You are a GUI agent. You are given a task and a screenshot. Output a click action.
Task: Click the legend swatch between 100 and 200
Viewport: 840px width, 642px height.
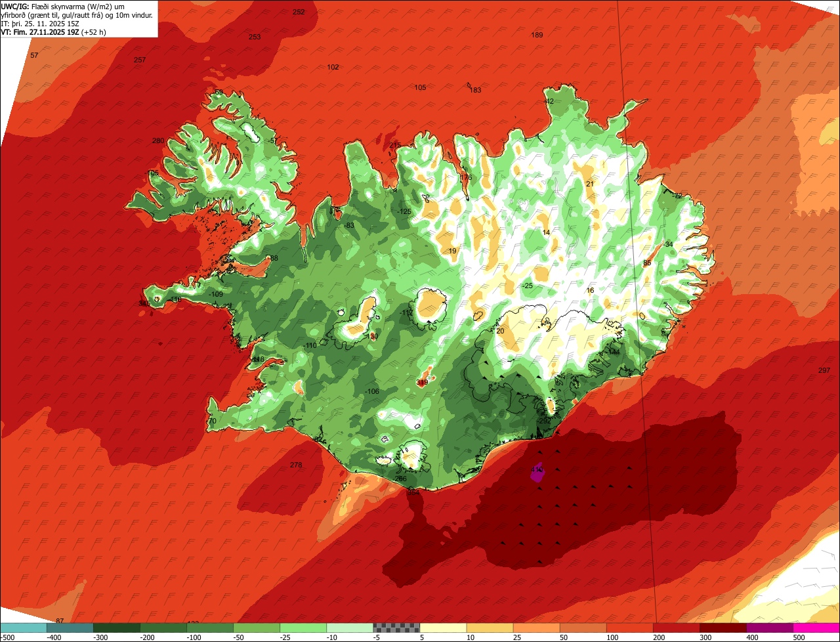point(629,628)
